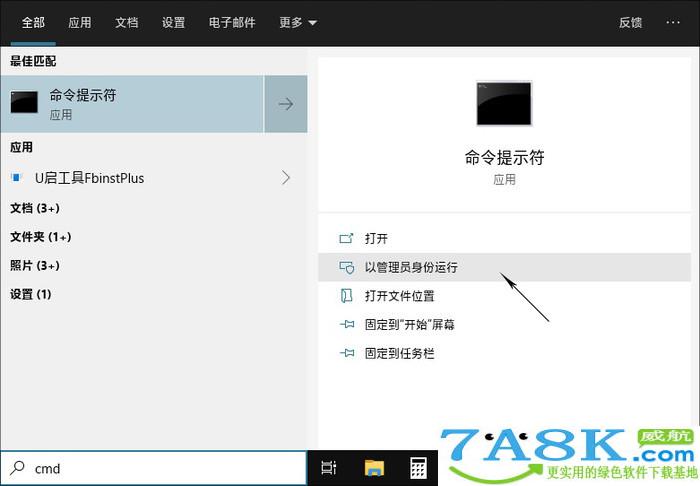
Task: Open the 更多 dropdown filter
Action: [x=298, y=22]
